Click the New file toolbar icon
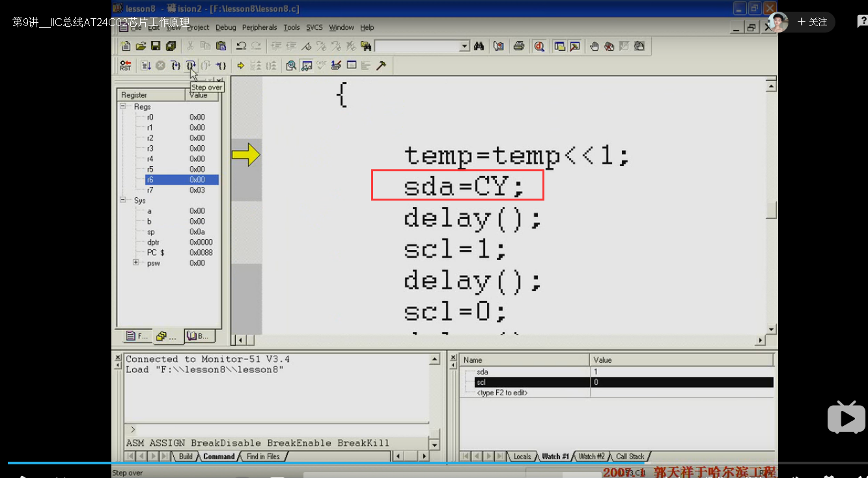Image resolution: width=868 pixels, height=478 pixels. 126,46
